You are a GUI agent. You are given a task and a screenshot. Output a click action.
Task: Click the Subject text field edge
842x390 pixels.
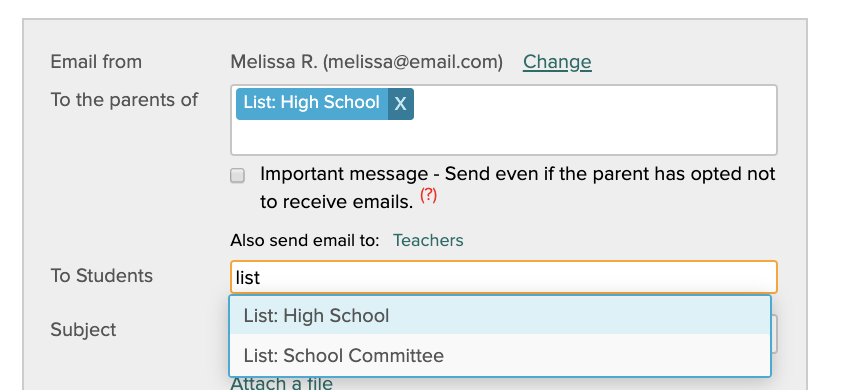[x=774, y=334]
